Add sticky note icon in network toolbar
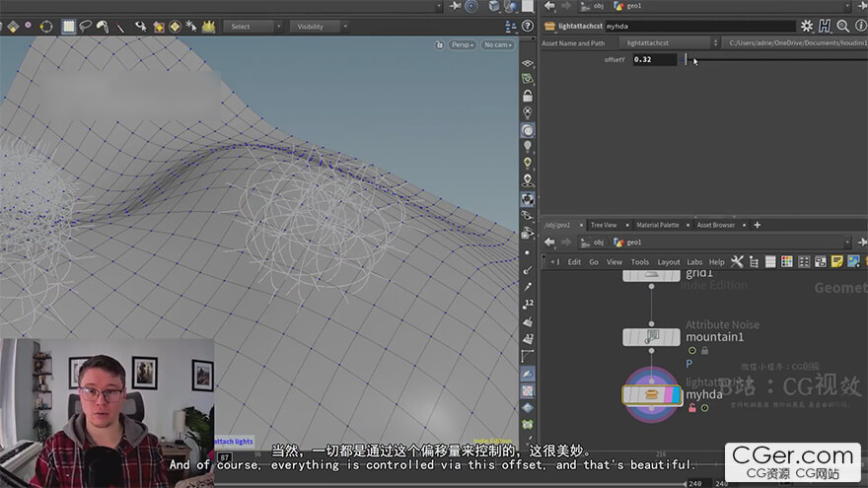The image size is (868, 488). pyautogui.click(x=837, y=261)
